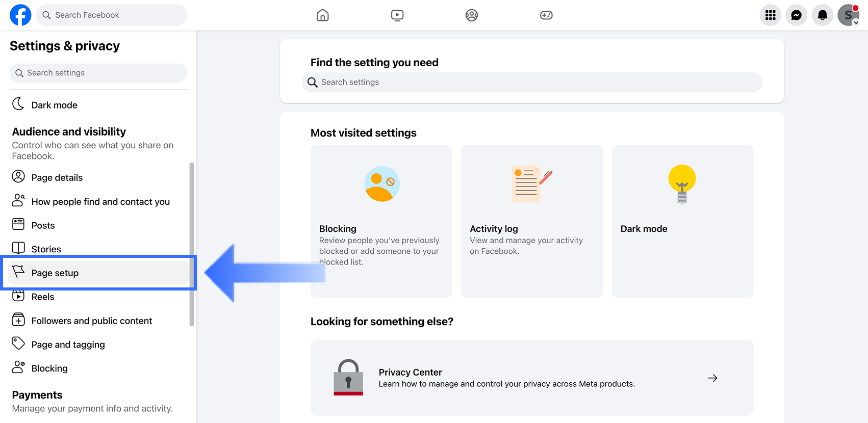Open the Activity log card
The image size is (868, 423).
pos(532,221)
